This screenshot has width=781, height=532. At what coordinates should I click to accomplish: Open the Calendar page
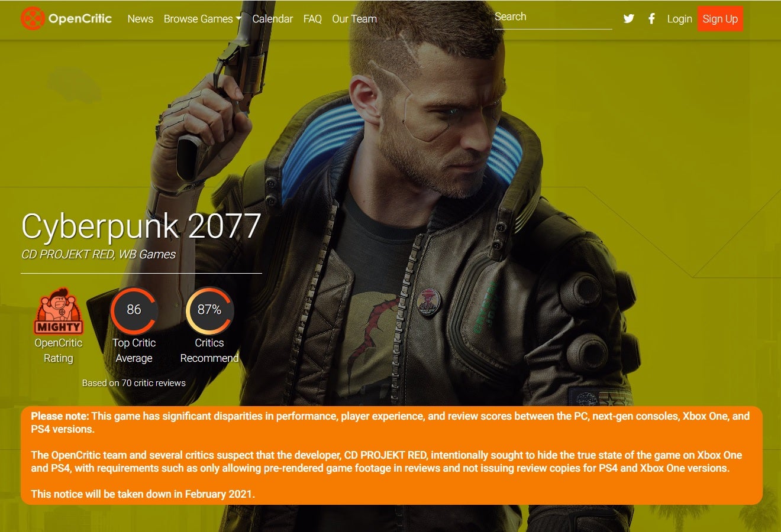[x=272, y=19]
